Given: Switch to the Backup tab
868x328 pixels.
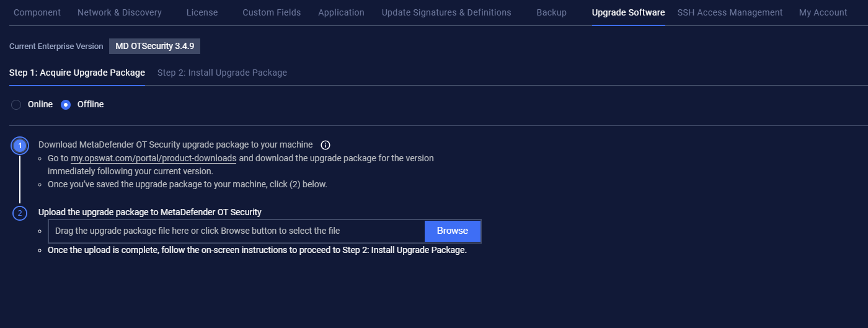Looking at the screenshot, I should click(x=551, y=12).
